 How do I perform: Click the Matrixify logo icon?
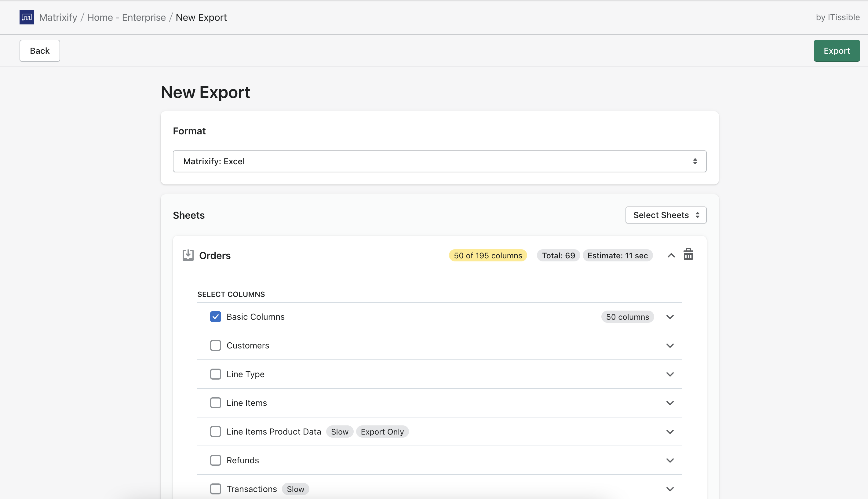pos(27,17)
